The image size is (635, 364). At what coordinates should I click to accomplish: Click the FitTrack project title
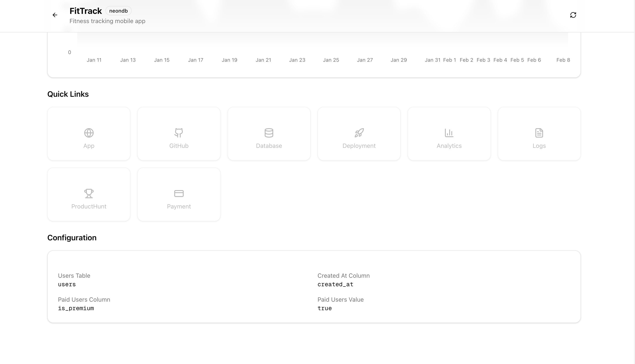[86, 11]
